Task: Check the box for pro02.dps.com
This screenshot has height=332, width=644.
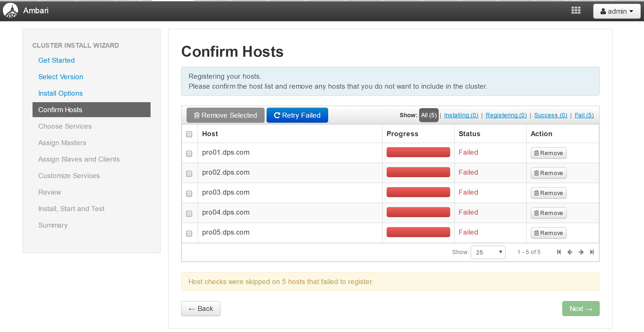Action: (189, 174)
